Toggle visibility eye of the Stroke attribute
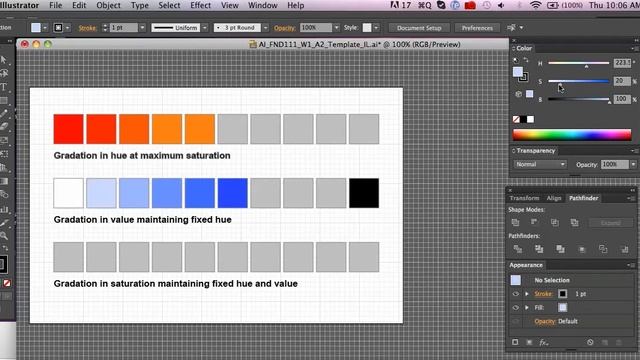640x360 pixels. (516, 294)
